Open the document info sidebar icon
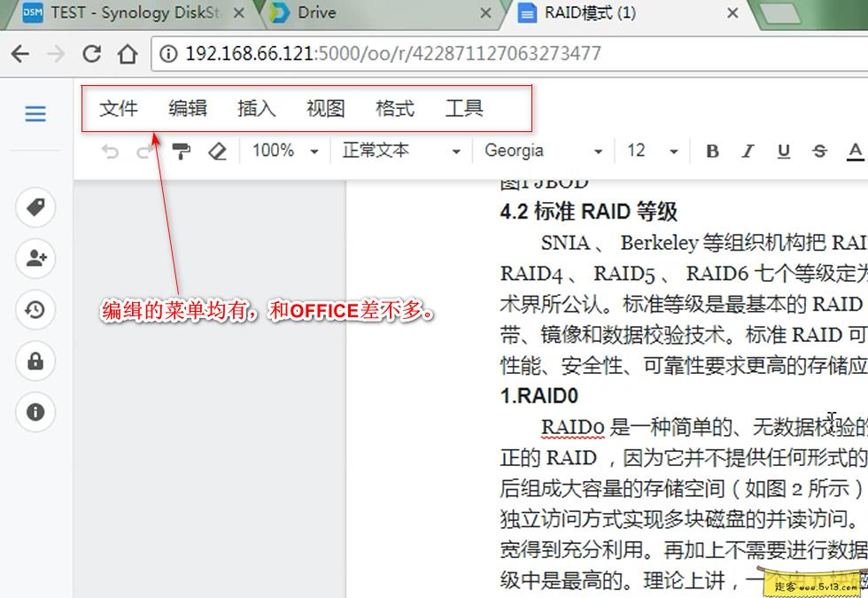The height and width of the screenshot is (598, 868). click(35, 413)
